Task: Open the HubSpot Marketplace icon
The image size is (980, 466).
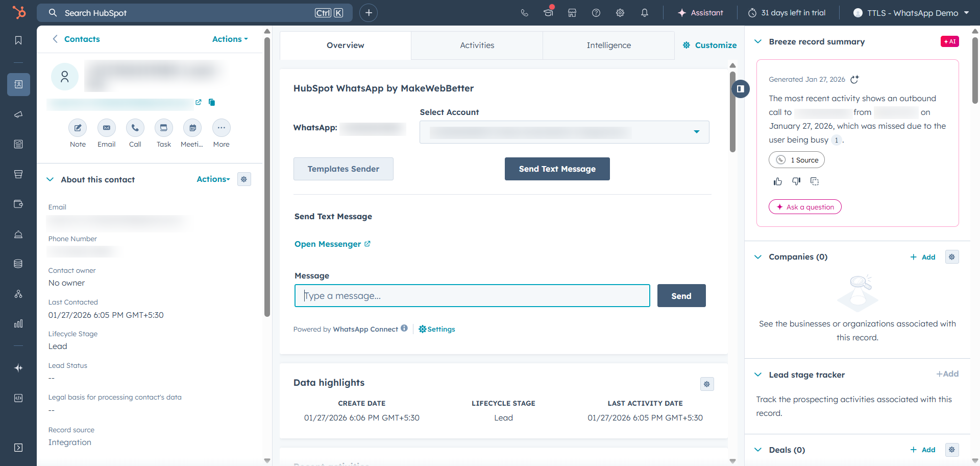Action: [572, 13]
